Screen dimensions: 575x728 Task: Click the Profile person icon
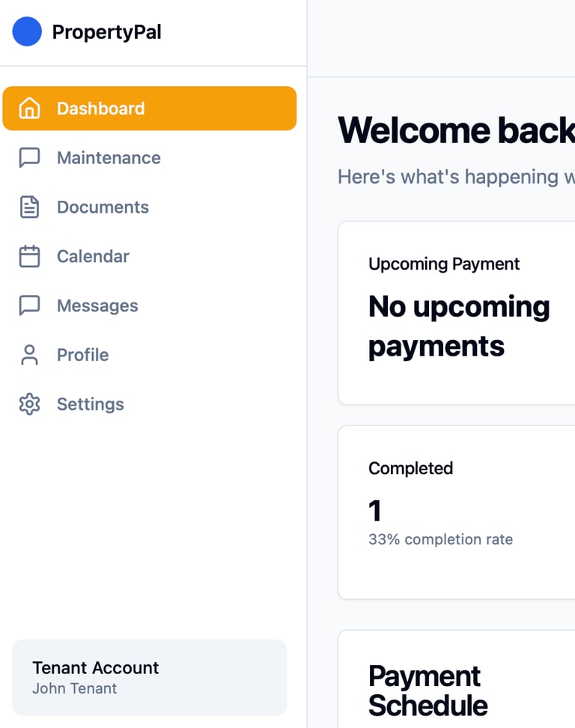point(29,355)
